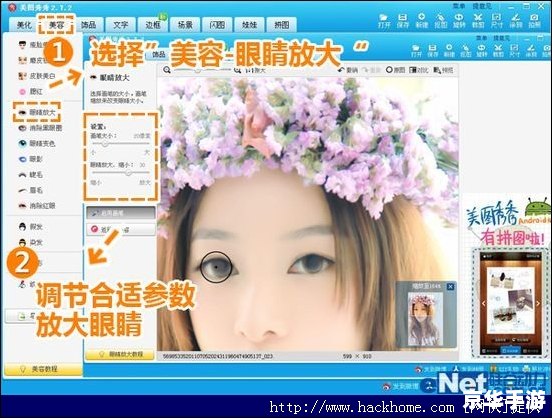Screen dimensions: 552x418
Task: Select 消除黑眼圈 dark circle remover
Action: [40, 128]
